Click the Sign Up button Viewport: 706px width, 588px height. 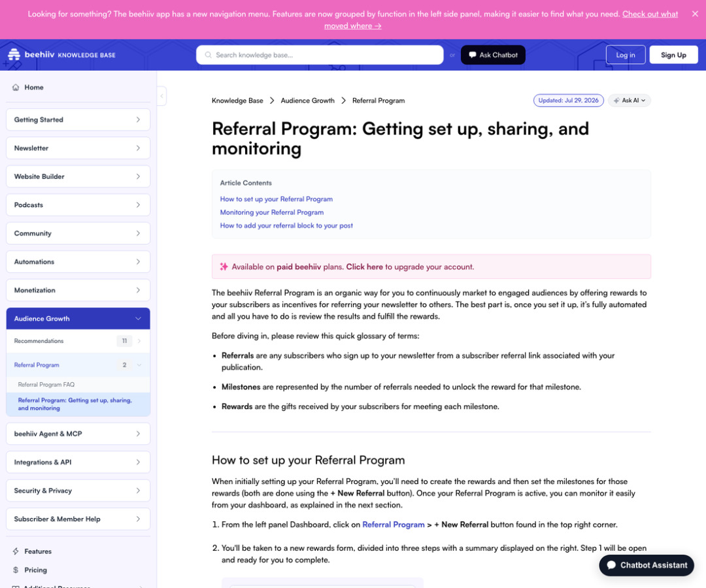tap(673, 55)
